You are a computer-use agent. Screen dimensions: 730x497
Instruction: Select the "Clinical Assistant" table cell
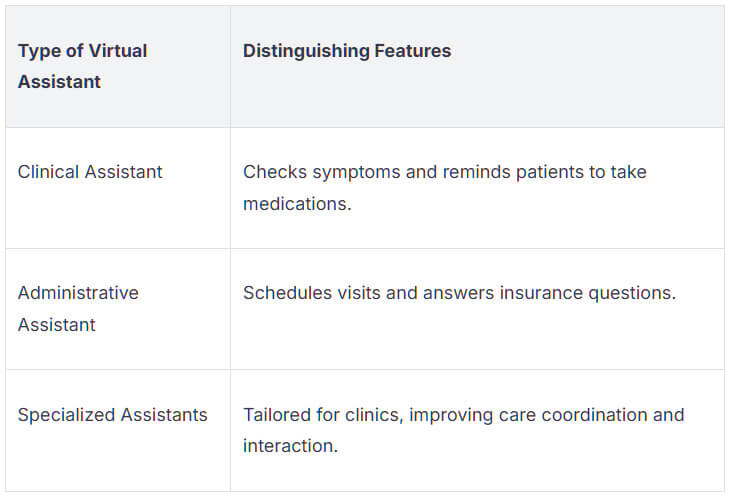90,172
